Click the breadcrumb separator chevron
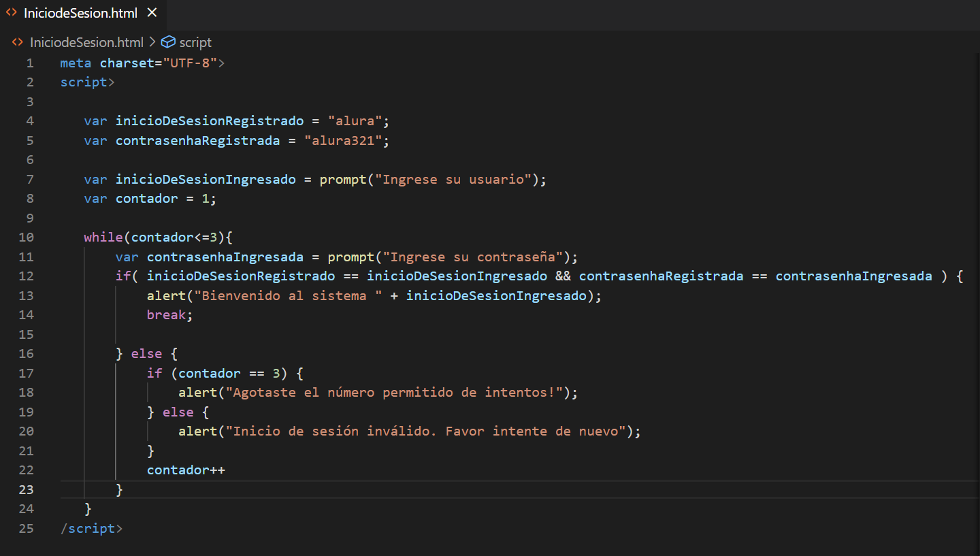The image size is (980, 556). click(x=152, y=42)
